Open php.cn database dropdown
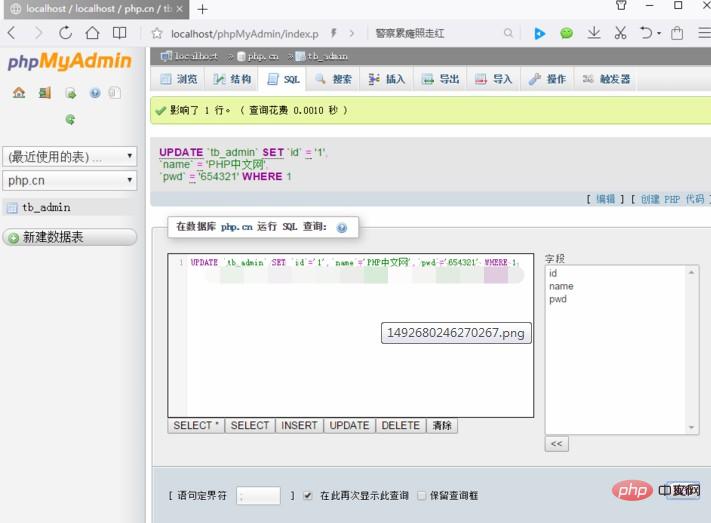The height and width of the screenshot is (523, 711). (70, 180)
